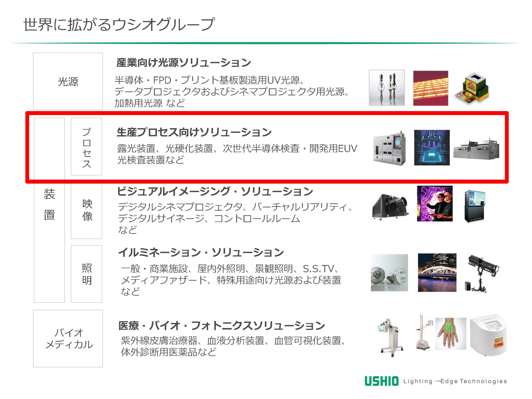Click the virtual reality men photo
This screenshot has height=399, width=532.
tap(435, 203)
